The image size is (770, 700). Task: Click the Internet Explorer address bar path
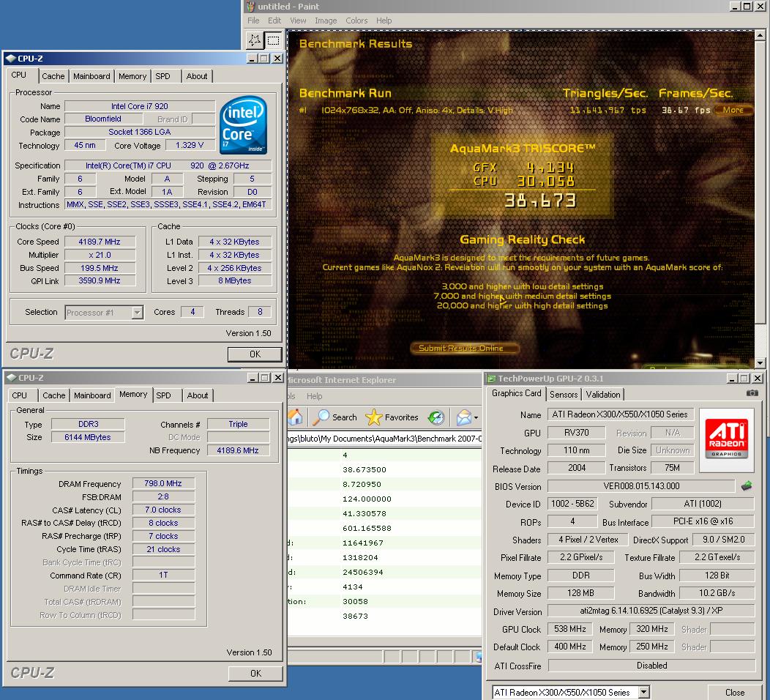384,439
